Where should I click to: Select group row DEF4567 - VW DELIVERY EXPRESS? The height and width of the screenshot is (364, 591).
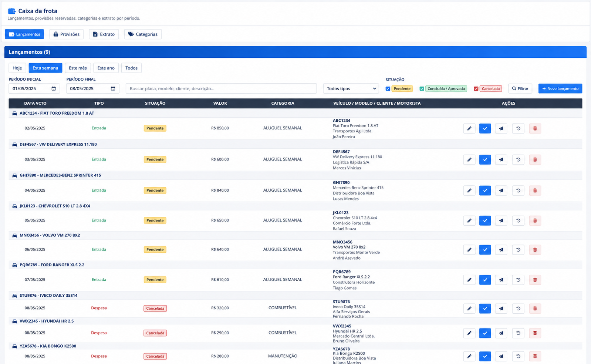295,144
